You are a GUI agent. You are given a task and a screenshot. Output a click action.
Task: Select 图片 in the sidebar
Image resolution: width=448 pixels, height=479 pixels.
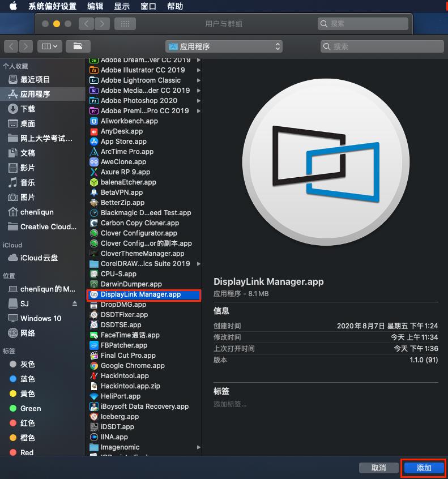click(x=43, y=197)
